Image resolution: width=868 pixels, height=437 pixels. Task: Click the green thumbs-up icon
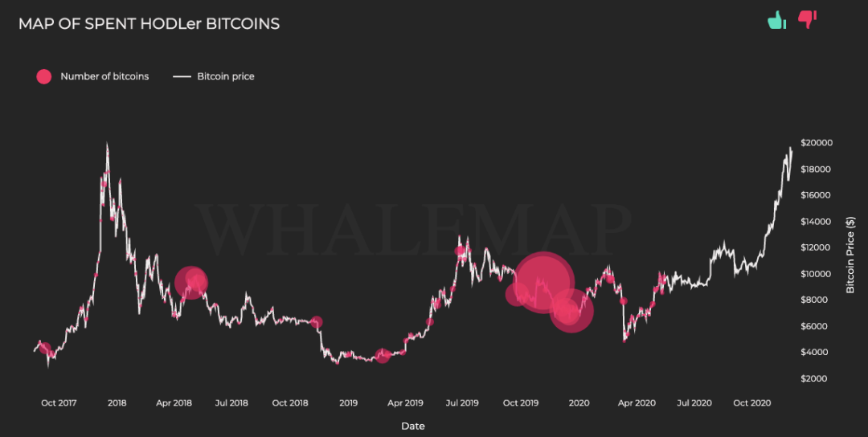(x=776, y=20)
